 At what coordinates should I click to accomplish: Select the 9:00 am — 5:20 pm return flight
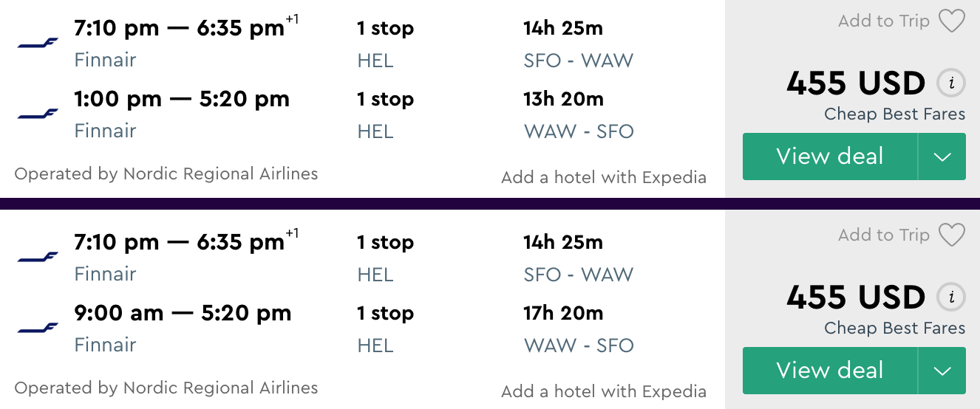pos(183,314)
